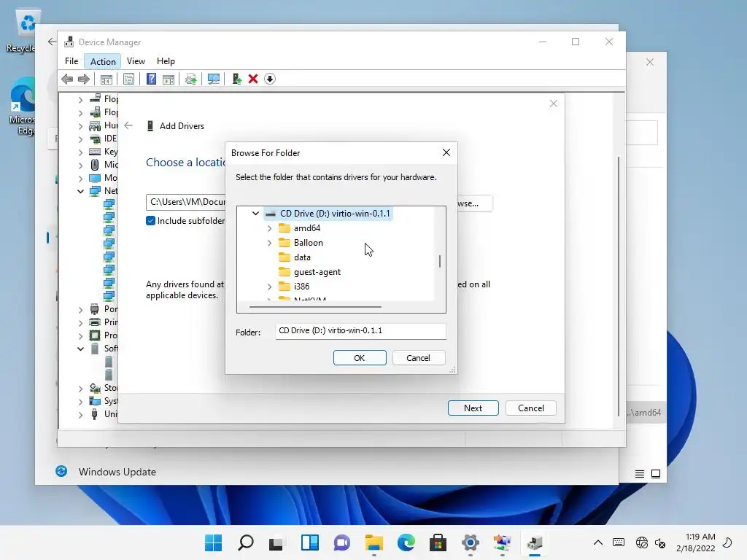Expand the Monitors device category
Image resolution: width=747 pixels, height=560 pixels.
click(x=80, y=179)
